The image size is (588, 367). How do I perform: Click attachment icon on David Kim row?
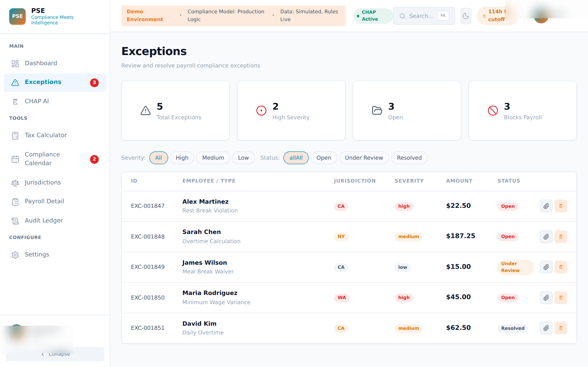pos(546,328)
